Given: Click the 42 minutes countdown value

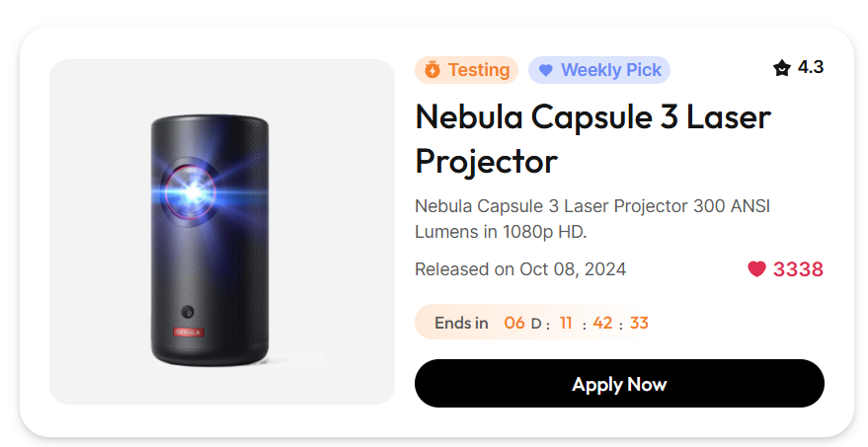Looking at the screenshot, I should pyautogui.click(x=602, y=323).
